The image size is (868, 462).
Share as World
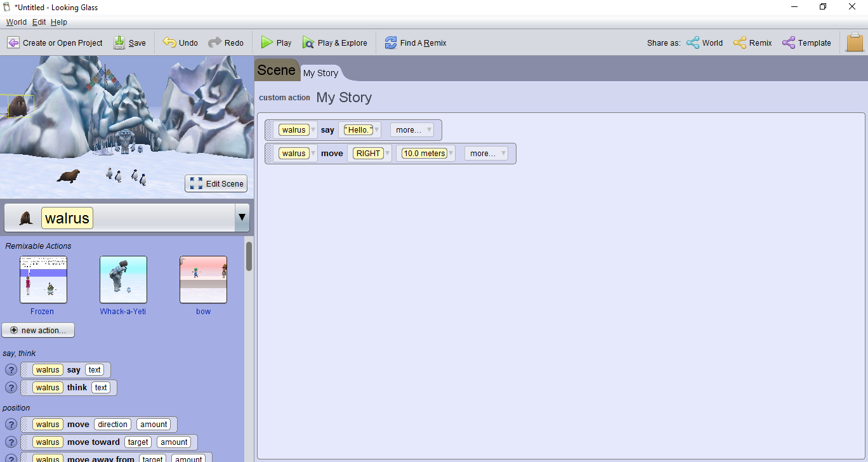(704, 43)
